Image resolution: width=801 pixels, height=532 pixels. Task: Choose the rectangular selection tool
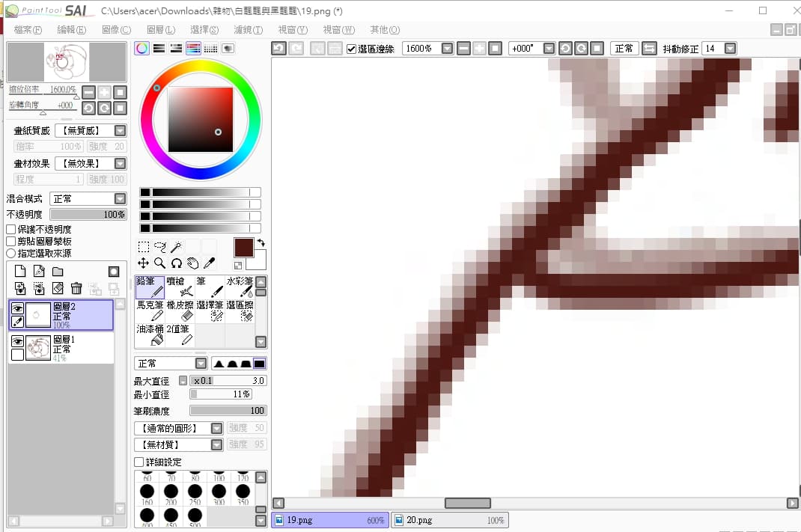pyautogui.click(x=144, y=247)
